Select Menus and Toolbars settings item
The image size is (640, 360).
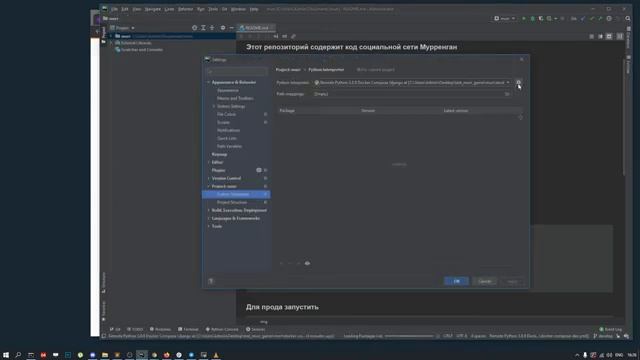235,98
